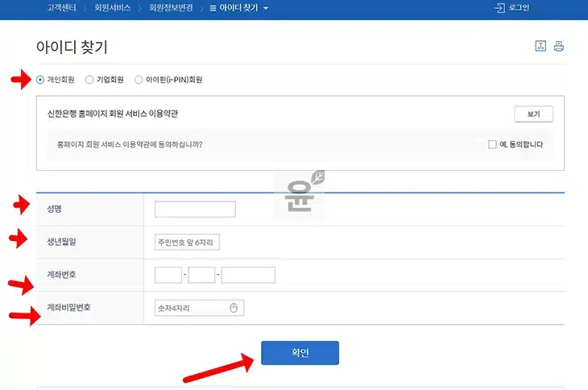Open 고객센터 in the breadcrumb
588x390 pixels.
[x=61, y=8]
